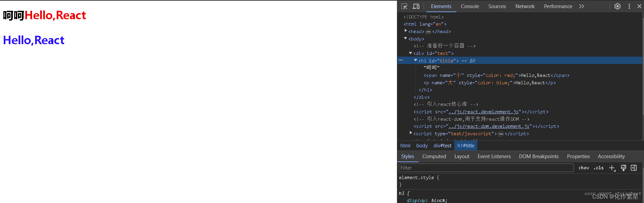Click the red Hello,React text on page
The height and width of the screenshot is (203, 644).
[x=55, y=16]
